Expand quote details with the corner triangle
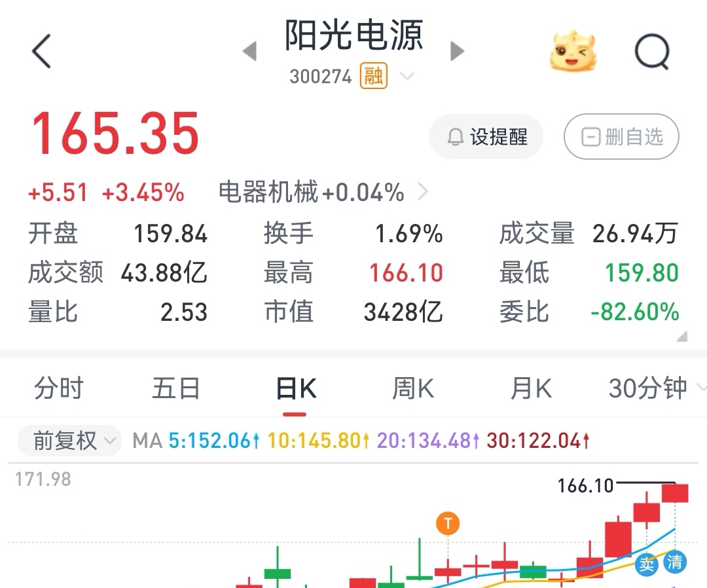707x588 pixels. (x=682, y=337)
